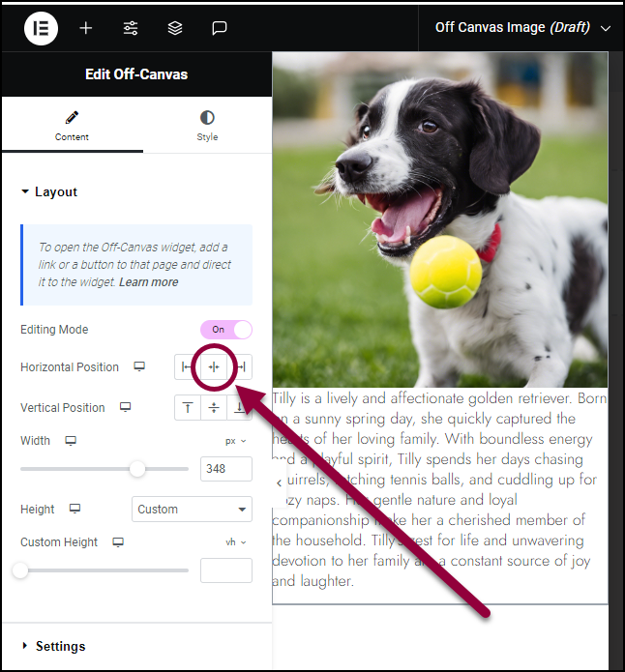Set vertical position to middle
This screenshot has height=672, width=625.
tap(214, 407)
